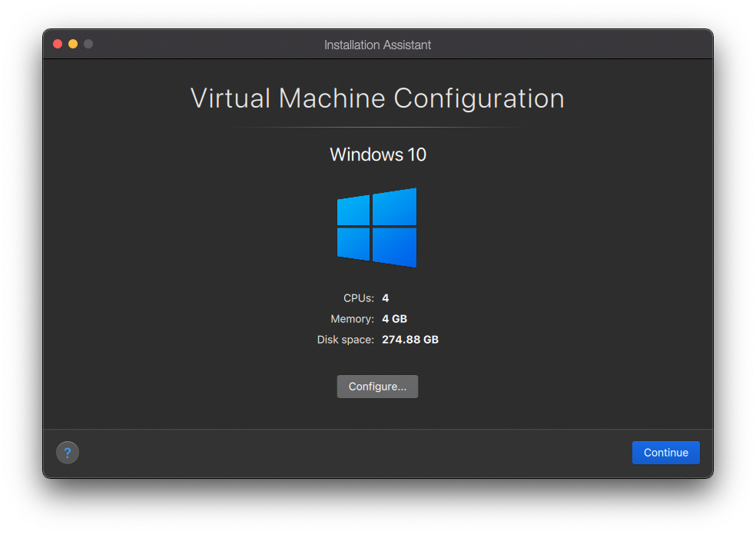The width and height of the screenshot is (756, 535).
Task: Click the CPUs value showing 4
Action: 385,297
